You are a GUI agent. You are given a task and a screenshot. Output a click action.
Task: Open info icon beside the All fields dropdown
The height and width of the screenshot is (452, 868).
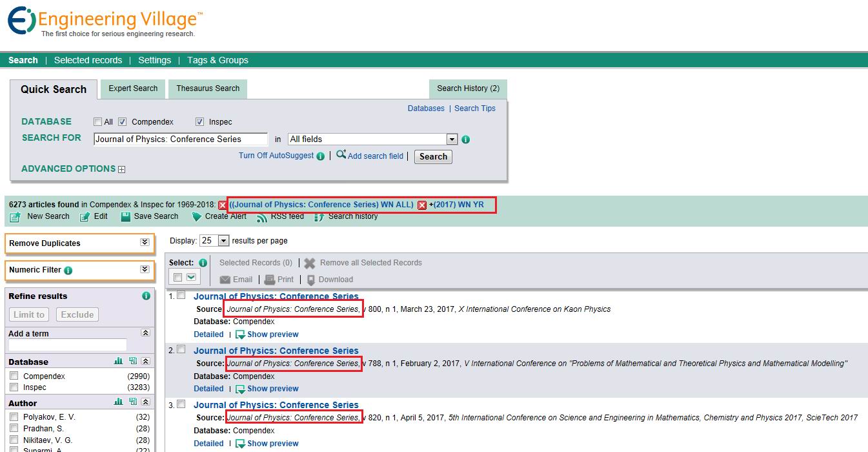[x=466, y=139]
